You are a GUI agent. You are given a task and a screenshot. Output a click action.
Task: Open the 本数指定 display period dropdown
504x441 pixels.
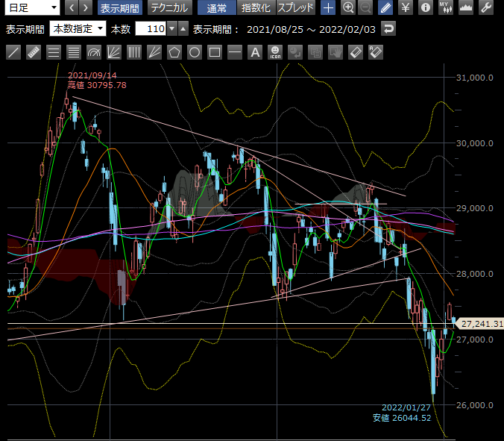[x=78, y=29]
